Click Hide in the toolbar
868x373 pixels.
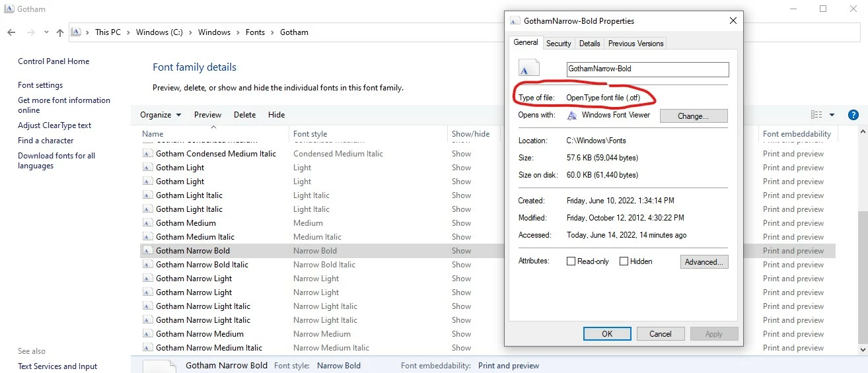pos(276,115)
